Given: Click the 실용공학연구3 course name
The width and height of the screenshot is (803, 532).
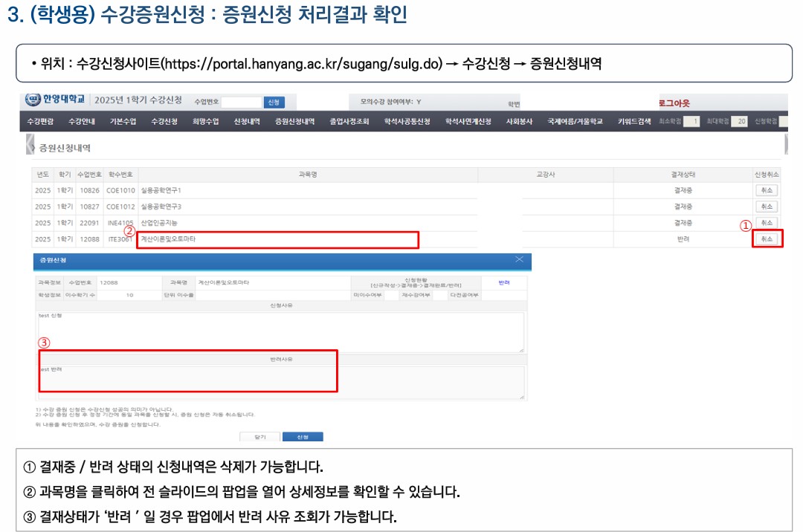Looking at the screenshot, I should point(161,207).
